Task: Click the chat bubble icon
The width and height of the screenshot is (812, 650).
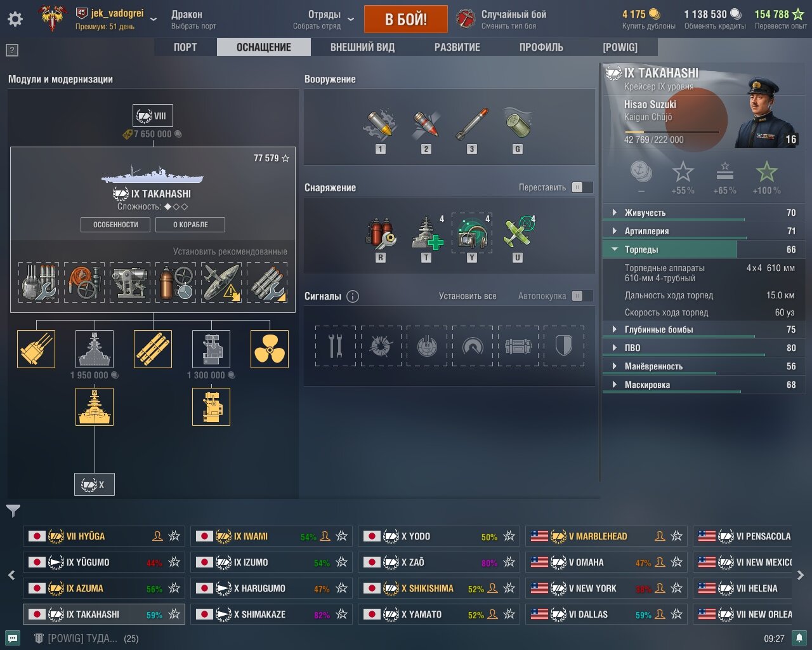Action: coord(13,638)
